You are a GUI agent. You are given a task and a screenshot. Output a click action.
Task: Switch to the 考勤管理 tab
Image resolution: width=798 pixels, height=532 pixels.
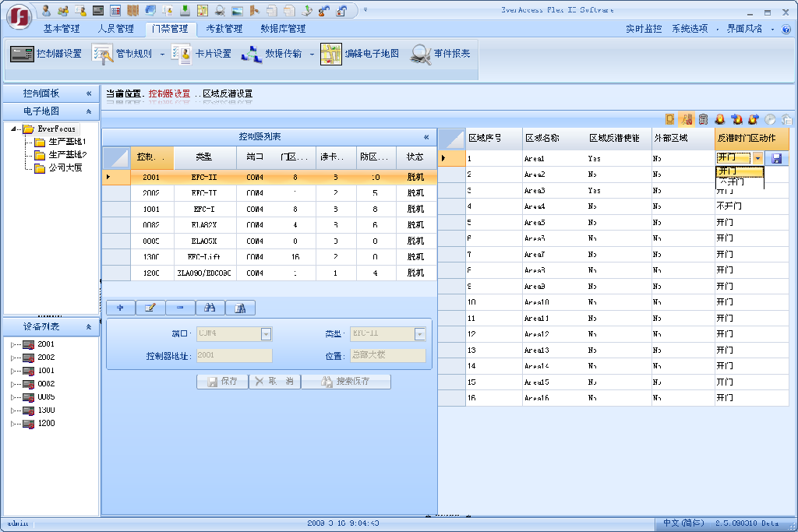tap(224, 29)
